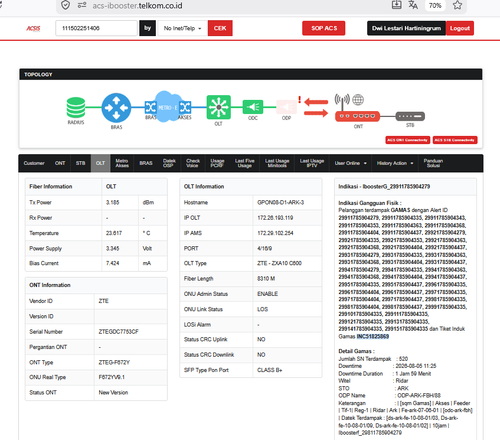Click the ONT Type ZTEG-F672Y value
500x440 pixels.
[x=114, y=362]
